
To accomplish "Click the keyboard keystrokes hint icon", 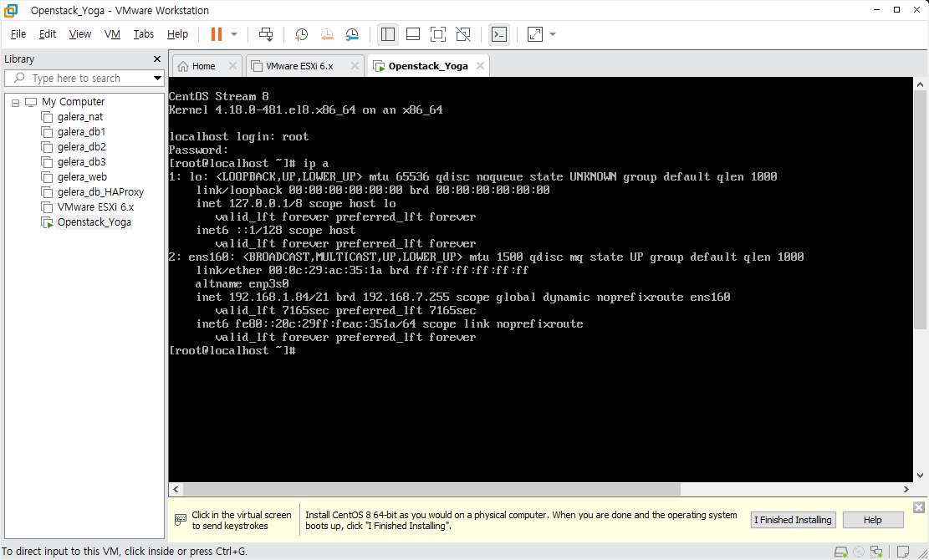I will [x=181, y=520].
